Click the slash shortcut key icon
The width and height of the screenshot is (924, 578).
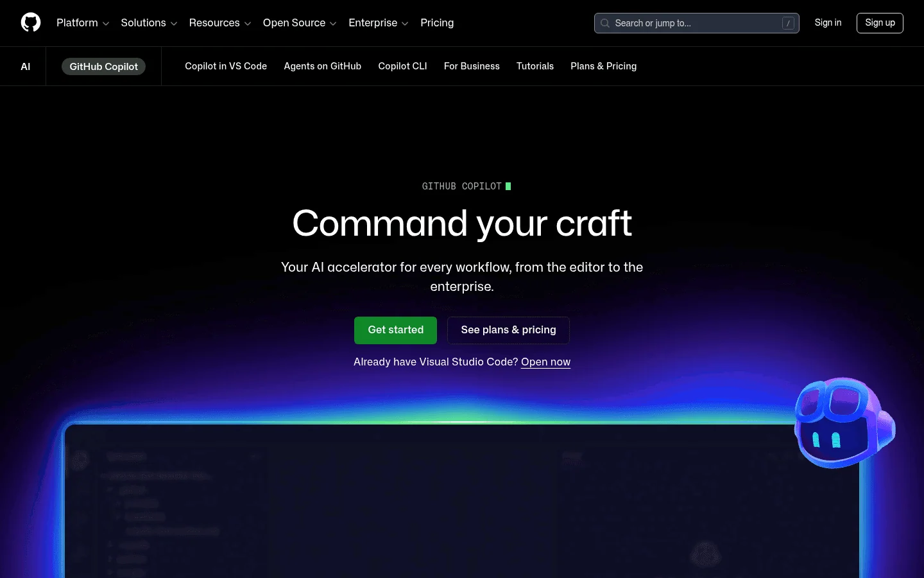(788, 23)
